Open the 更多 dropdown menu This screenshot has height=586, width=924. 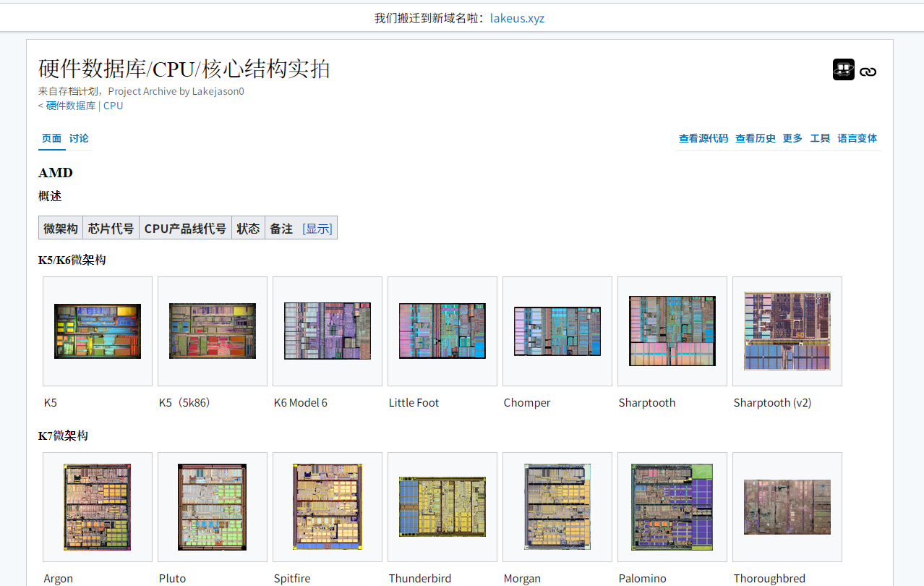click(x=792, y=138)
